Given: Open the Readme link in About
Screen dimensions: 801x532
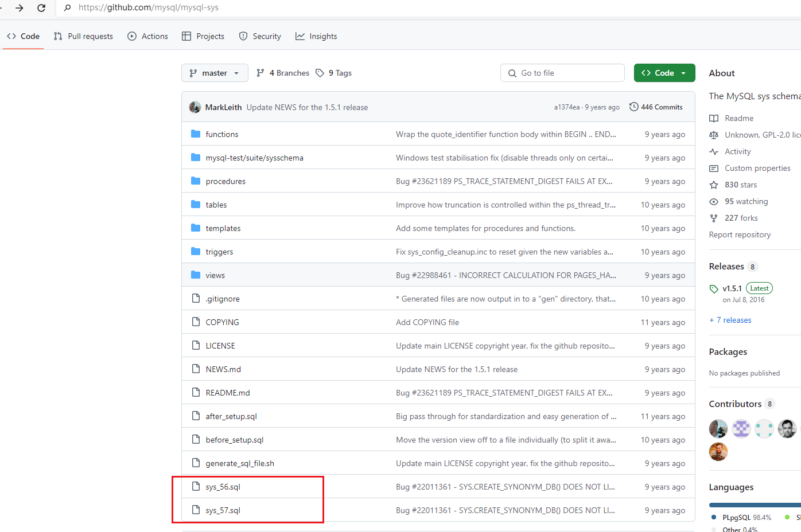Looking at the screenshot, I should 739,118.
